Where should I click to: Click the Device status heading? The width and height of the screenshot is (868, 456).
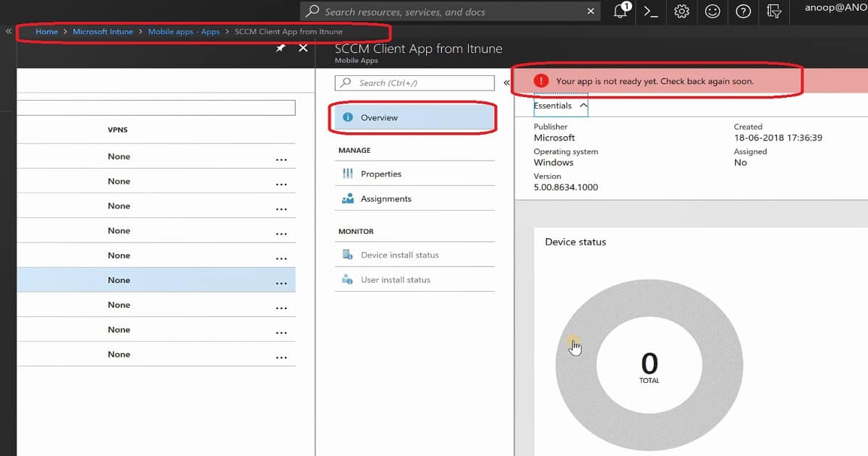click(575, 242)
